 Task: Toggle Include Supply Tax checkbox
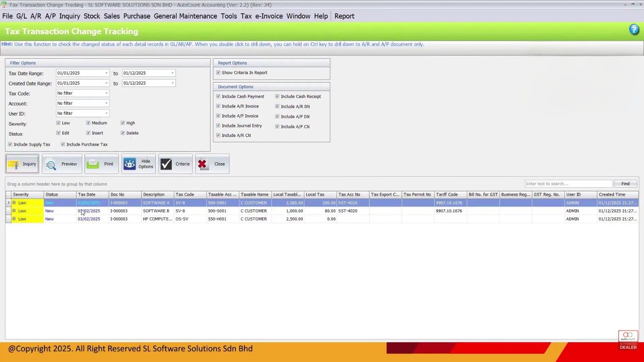click(x=10, y=144)
